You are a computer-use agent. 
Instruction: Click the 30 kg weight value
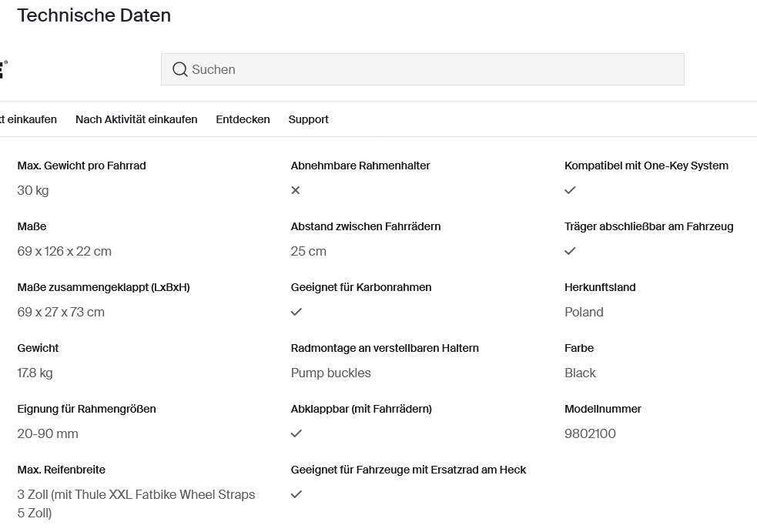(x=33, y=190)
